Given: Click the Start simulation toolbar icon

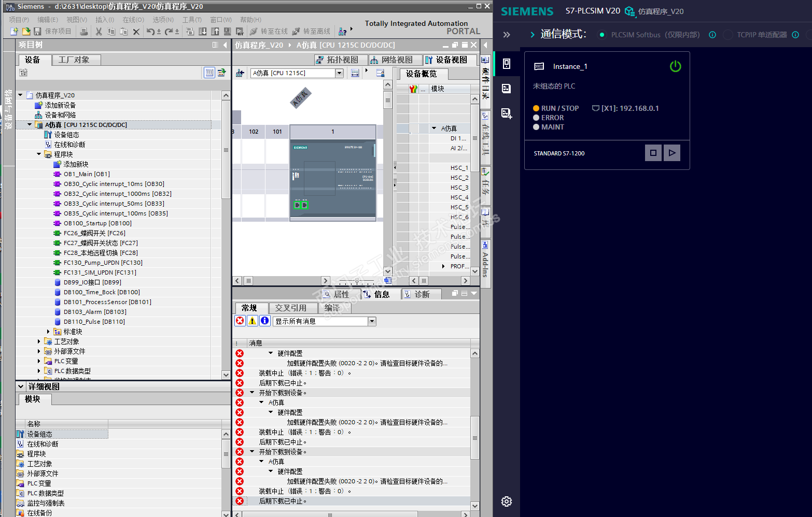Looking at the screenshot, I should pyautogui.click(x=227, y=32).
